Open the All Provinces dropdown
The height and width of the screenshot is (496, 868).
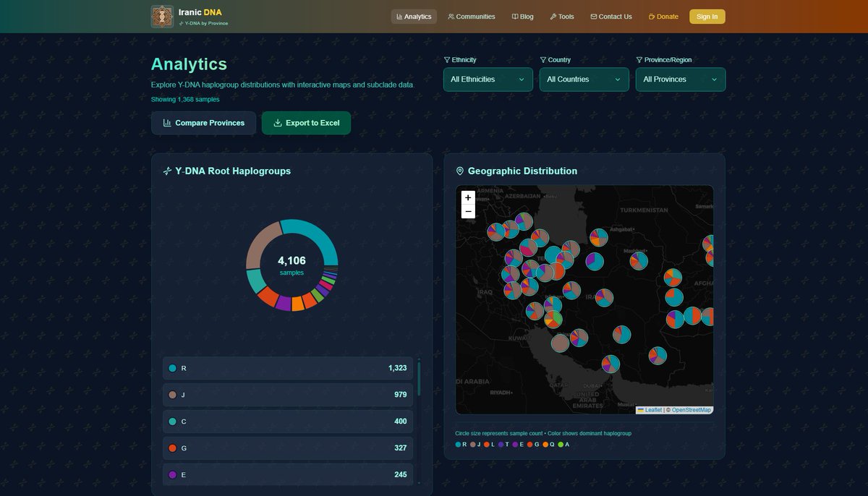(x=681, y=80)
